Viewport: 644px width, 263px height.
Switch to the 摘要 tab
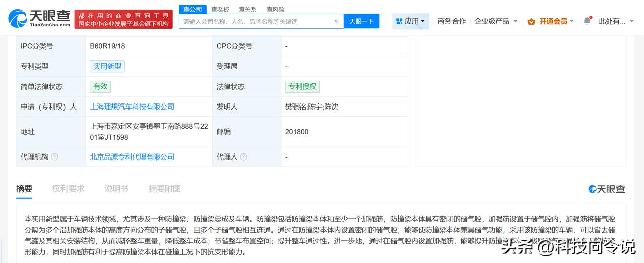click(x=24, y=189)
